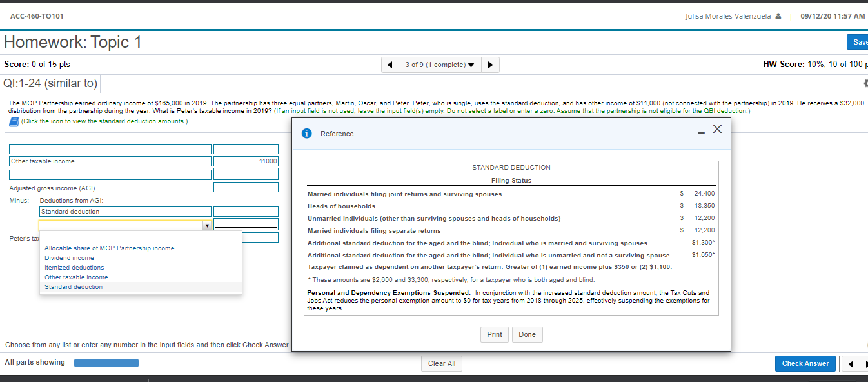Click the Filing Status column heading
Screen dimensions: 868x382
pos(511,181)
